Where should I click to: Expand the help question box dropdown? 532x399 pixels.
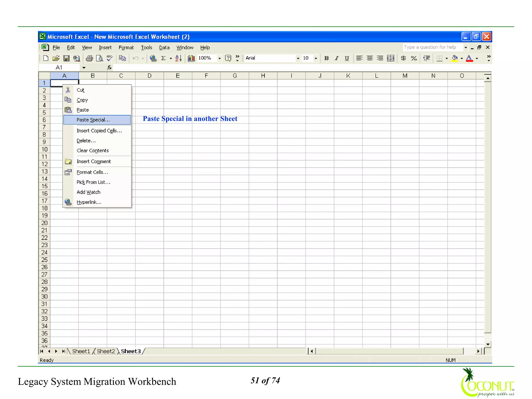(465, 47)
